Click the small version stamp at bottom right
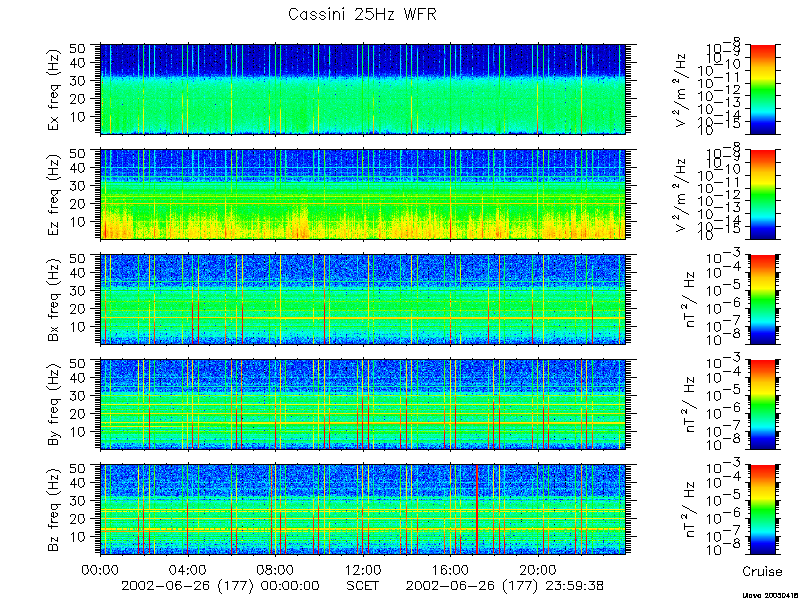Screen dimensions: 800x600 tap(768, 595)
